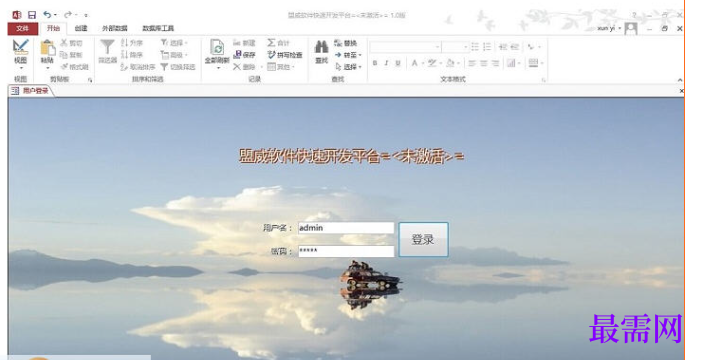The height and width of the screenshot is (360, 701).
Task: Open the xun yi account dropdown
Action: pos(609,28)
